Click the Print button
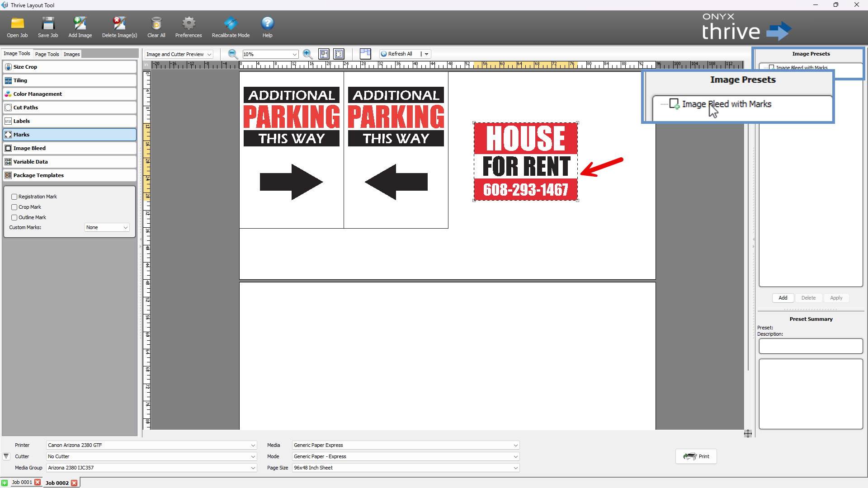 coord(696,456)
